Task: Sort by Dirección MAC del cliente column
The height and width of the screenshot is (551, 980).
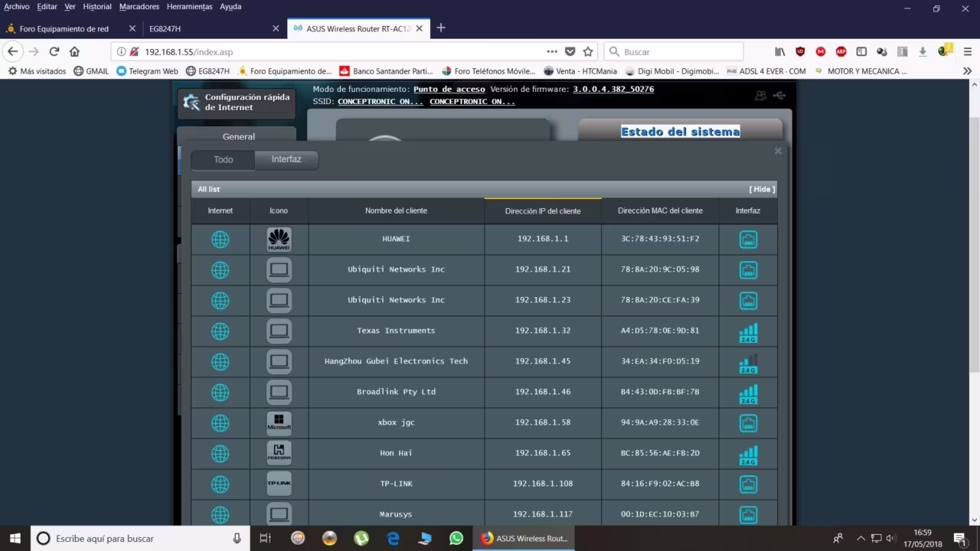Action: [660, 211]
